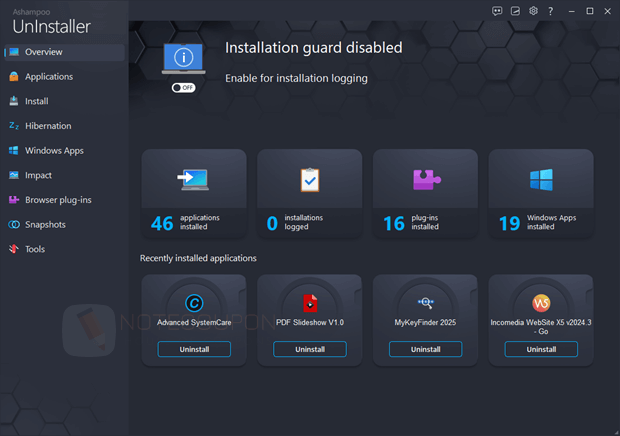Select Windows Apps in the sidebar
This screenshot has height=436, width=620.
point(64,151)
